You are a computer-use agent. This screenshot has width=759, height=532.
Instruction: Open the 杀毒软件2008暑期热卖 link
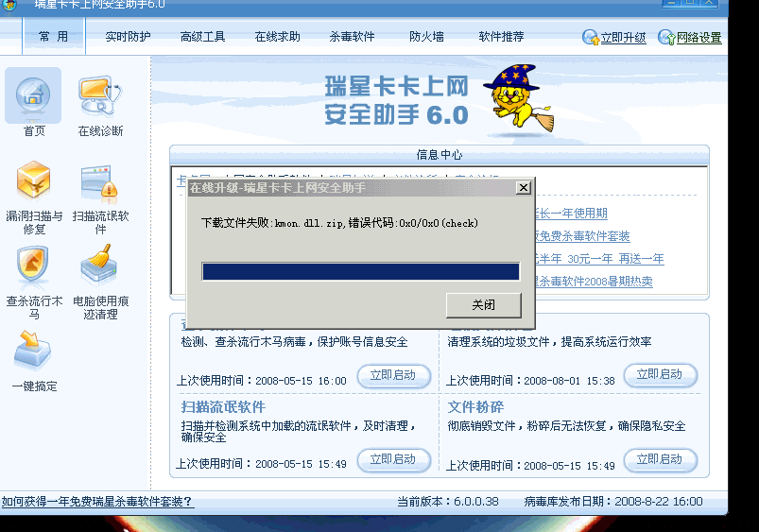(x=594, y=282)
